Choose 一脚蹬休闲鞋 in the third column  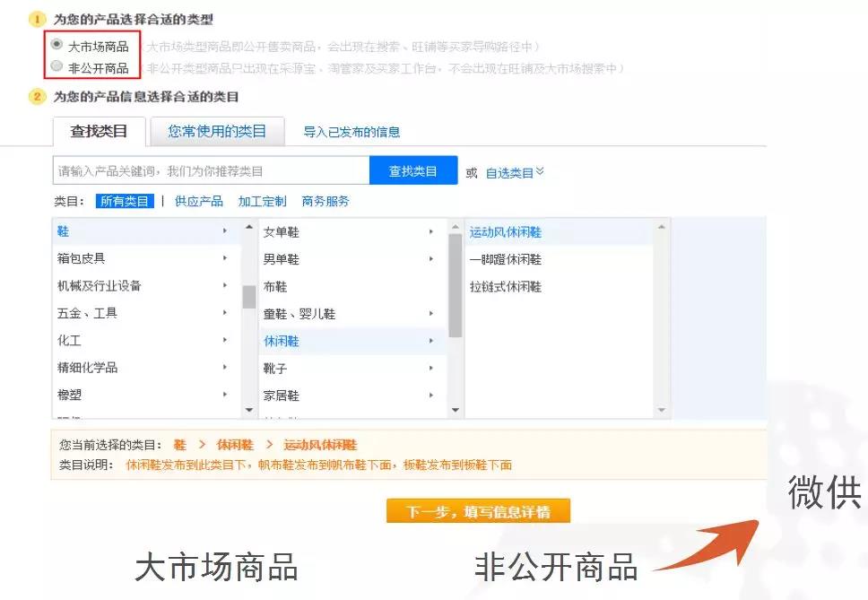point(506,259)
